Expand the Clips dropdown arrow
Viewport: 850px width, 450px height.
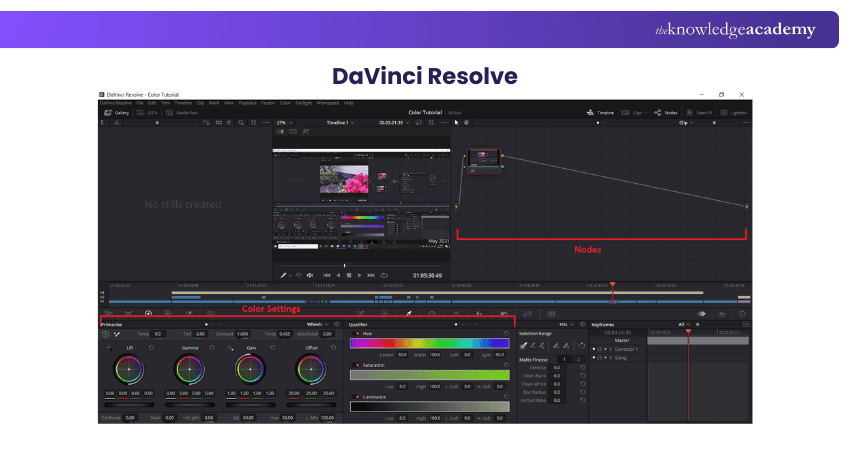tap(646, 113)
